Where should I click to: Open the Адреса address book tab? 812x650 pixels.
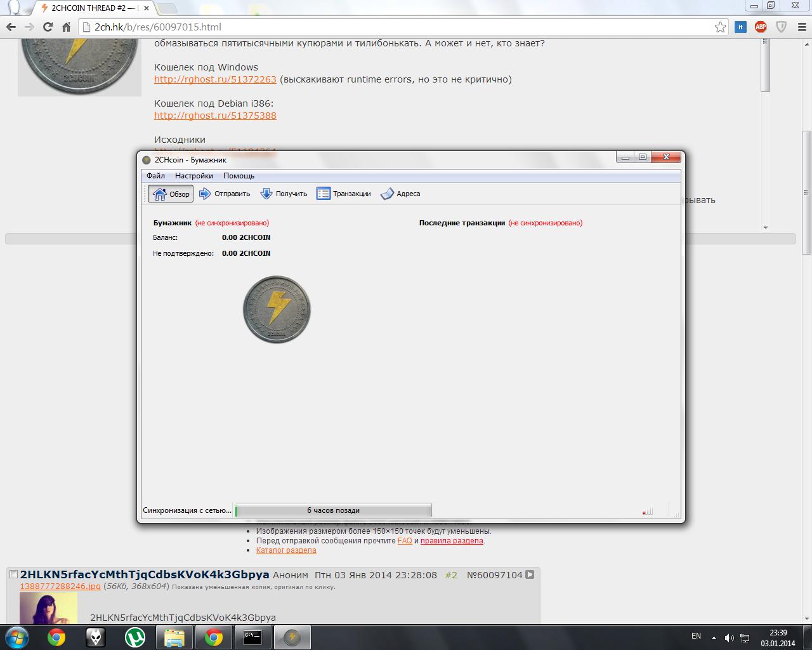click(x=400, y=194)
